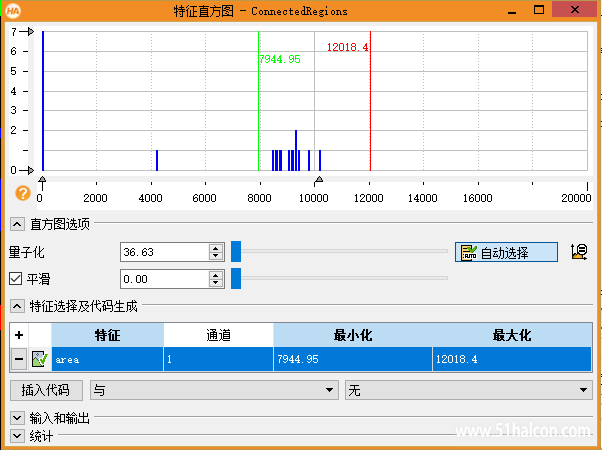
Task: Click the histogram scale settings icon beside 自动选择
Action: 579,252
